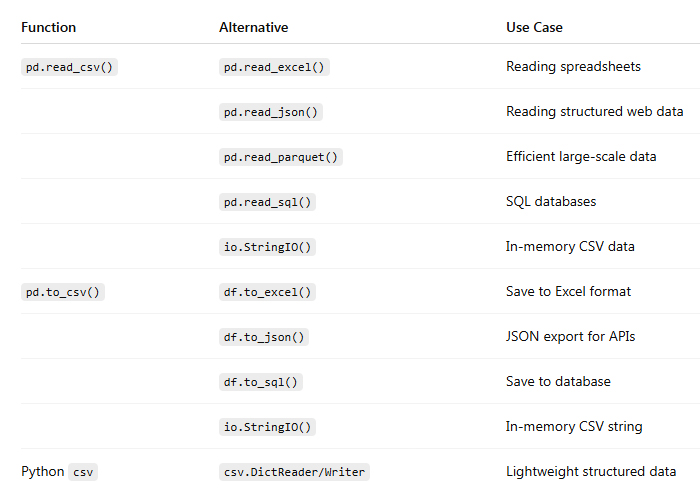Click the first io.StringIO() under read alternatives
The image size is (700, 499).
tap(267, 247)
